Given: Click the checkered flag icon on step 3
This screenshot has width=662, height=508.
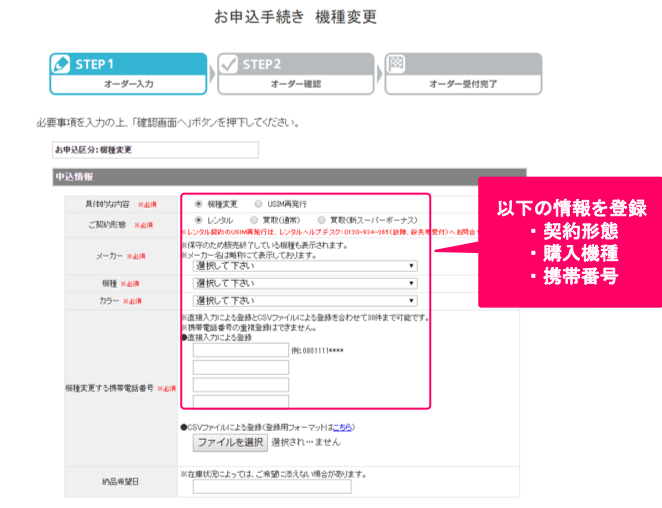Looking at the screenshot, I should pyautogui.click(x=395, y=64).
